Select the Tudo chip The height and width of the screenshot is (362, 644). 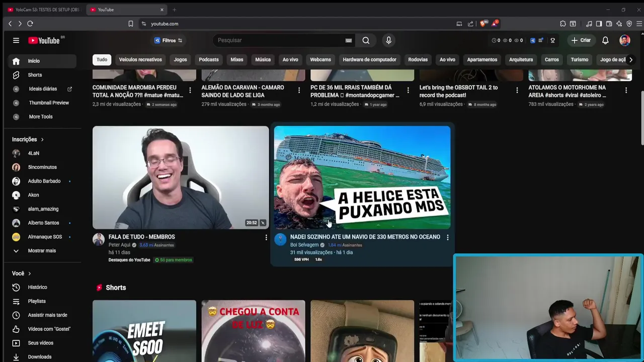point(102,59)
